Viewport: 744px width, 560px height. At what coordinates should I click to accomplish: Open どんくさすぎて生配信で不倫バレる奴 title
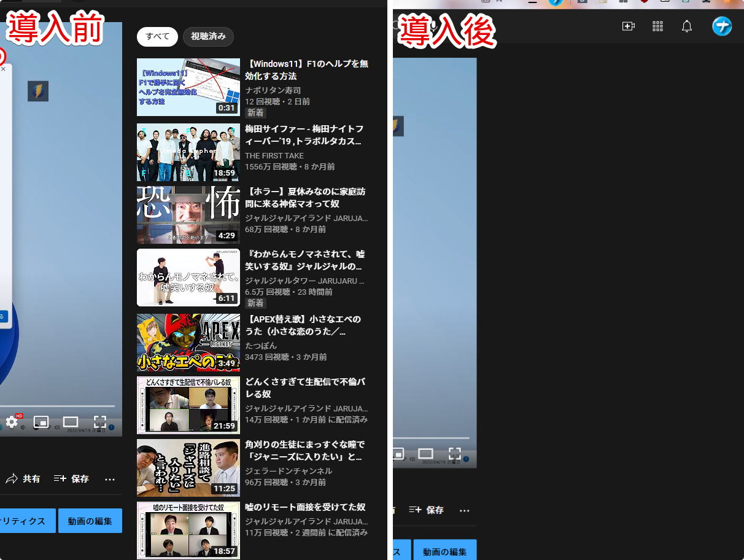pos(305,388)
